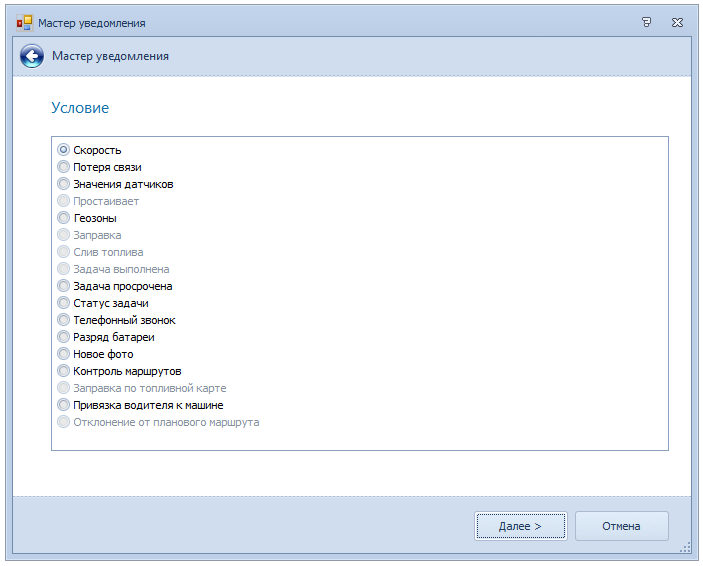
Task: Select the Телефонный звонок radio button
Action: click(x=64, y=320)
